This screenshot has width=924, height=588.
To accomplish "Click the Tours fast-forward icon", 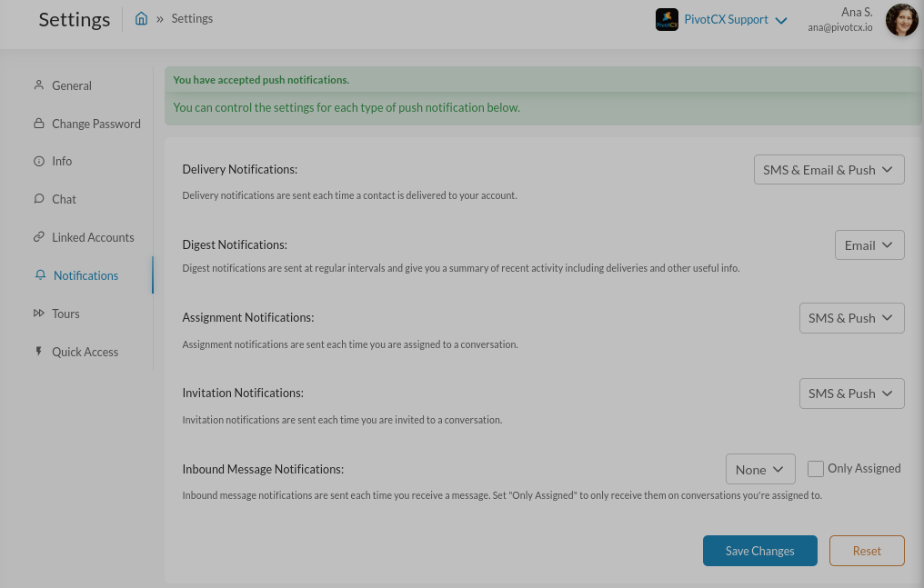I will (38, 314).
